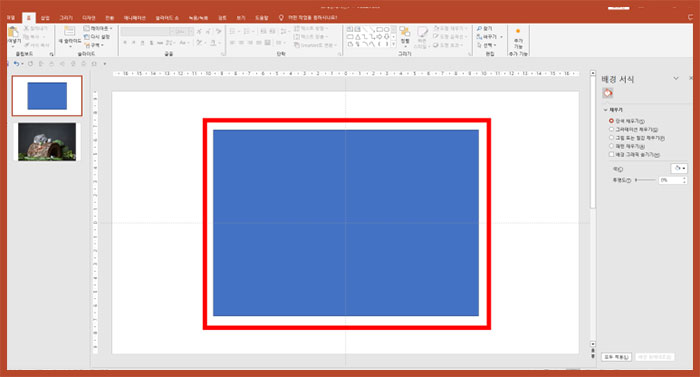Image resolution: width=700 pixels, height=377 pixels.
Task: Open the Section (구역) dropdown
Action: coord(94,45)
